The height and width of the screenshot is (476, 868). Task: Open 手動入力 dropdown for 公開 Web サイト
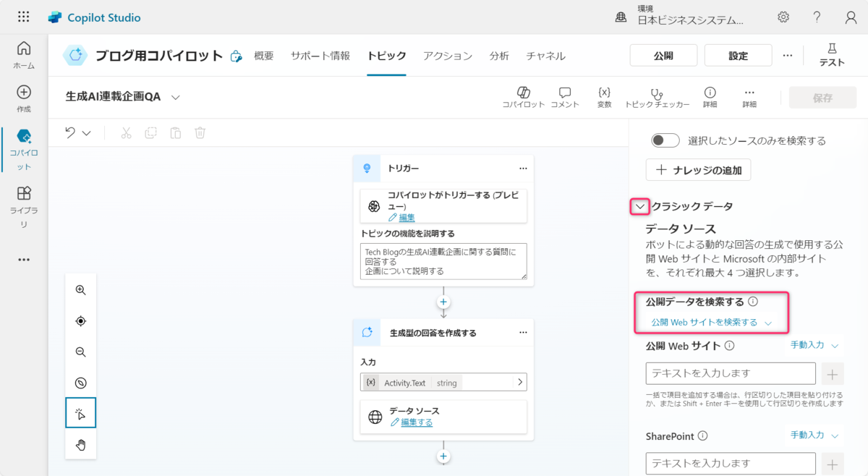pos(814,346)
